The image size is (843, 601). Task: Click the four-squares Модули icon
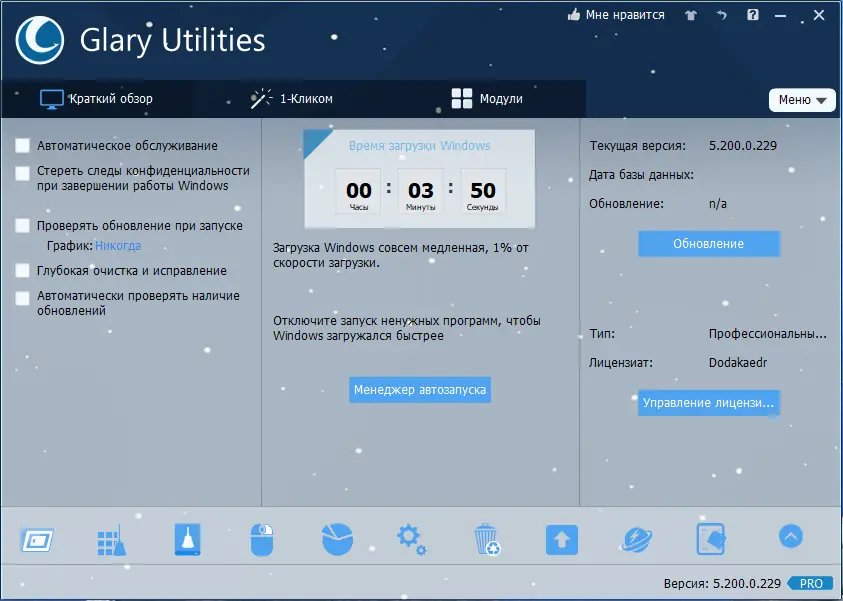click(x=462, y=98)
